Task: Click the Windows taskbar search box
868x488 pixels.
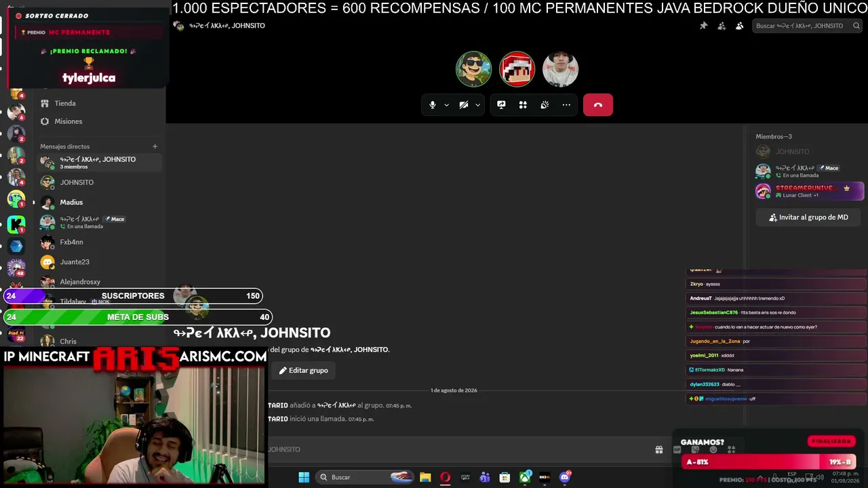Action: [366, 477]
